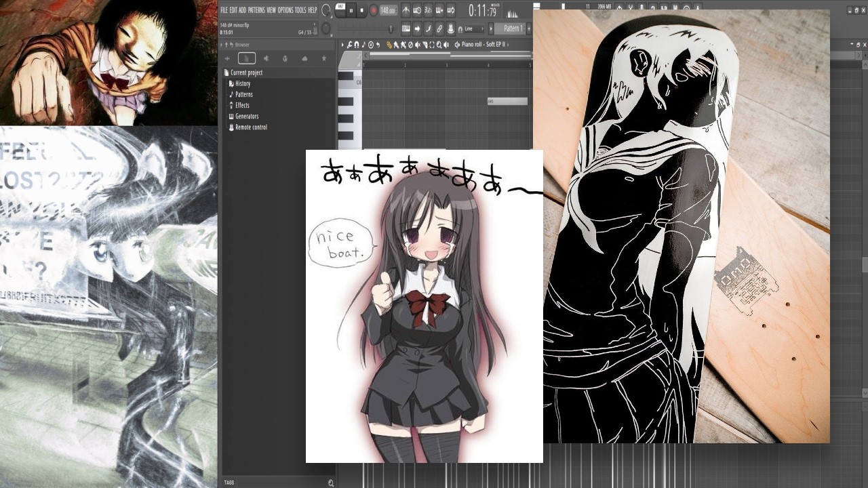This screenshot has height=488, width=868.
Task: Adjust the main pitch knob
Action: pyautogui.click(x=325, y=28)
